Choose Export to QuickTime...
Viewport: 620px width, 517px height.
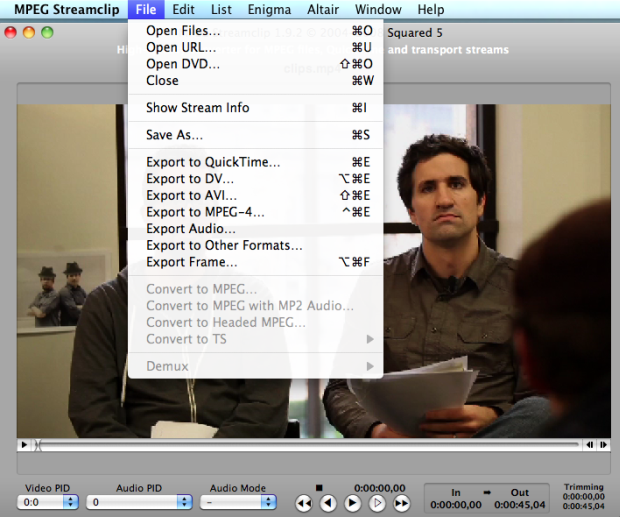[255, 162]
